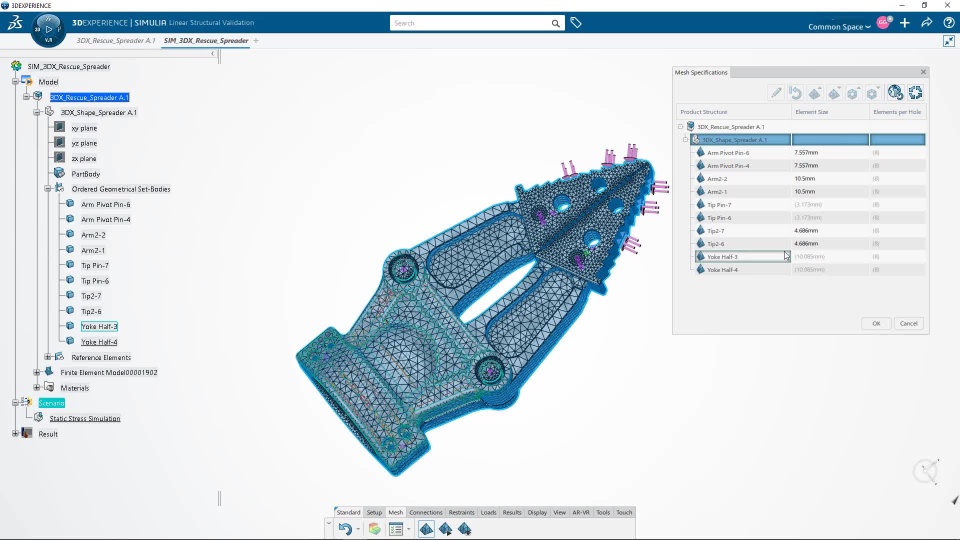Collapse the tree panel arrow
Screen dimensions: 960x540
point(212,54)
